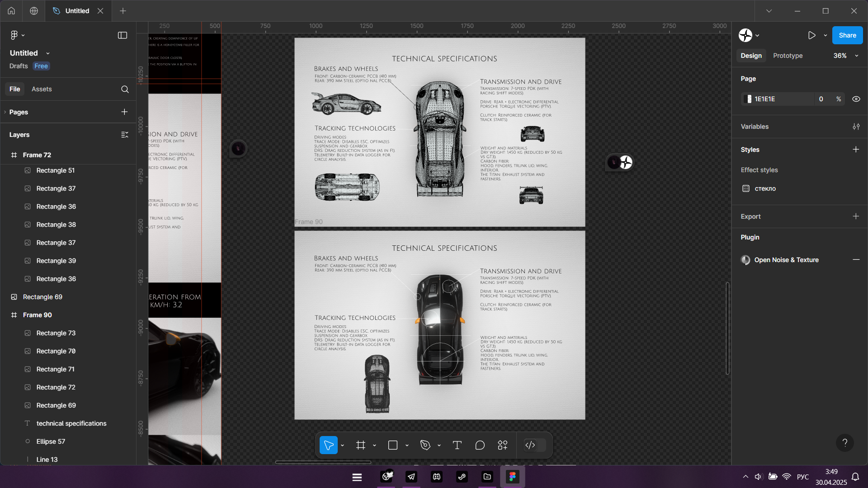Switch to the Prototype tab
This screenshot has height=488, width=868.
click(788, 56)
